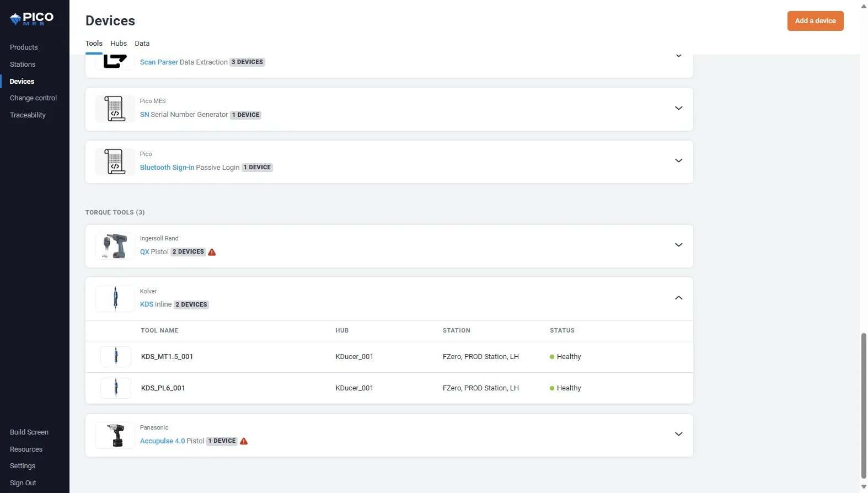Click the KDS_MT1.5_001 row tool thumbnail

tap(116, 357)
